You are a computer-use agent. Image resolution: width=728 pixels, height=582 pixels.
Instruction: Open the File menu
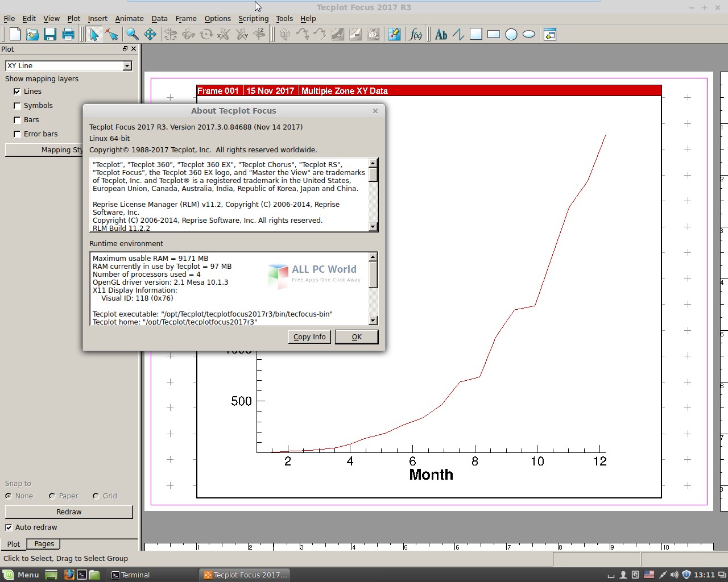click(x=9, y=18)
